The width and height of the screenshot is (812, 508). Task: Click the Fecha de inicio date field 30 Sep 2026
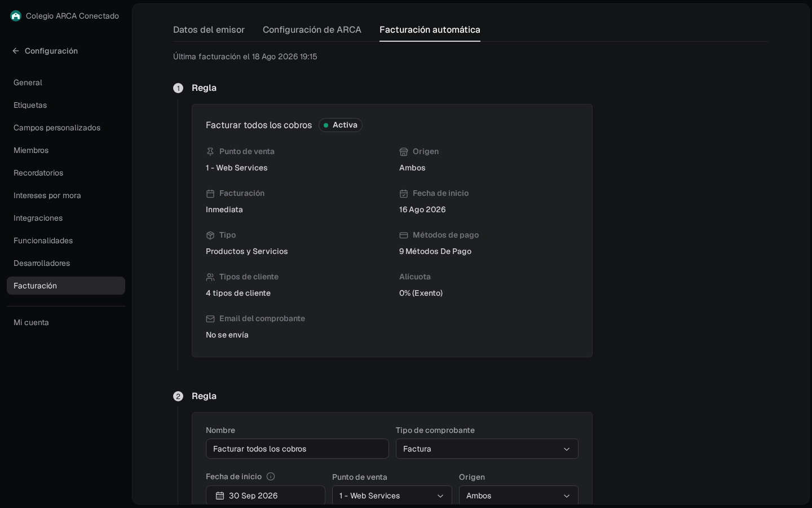[x=266, y=495]
